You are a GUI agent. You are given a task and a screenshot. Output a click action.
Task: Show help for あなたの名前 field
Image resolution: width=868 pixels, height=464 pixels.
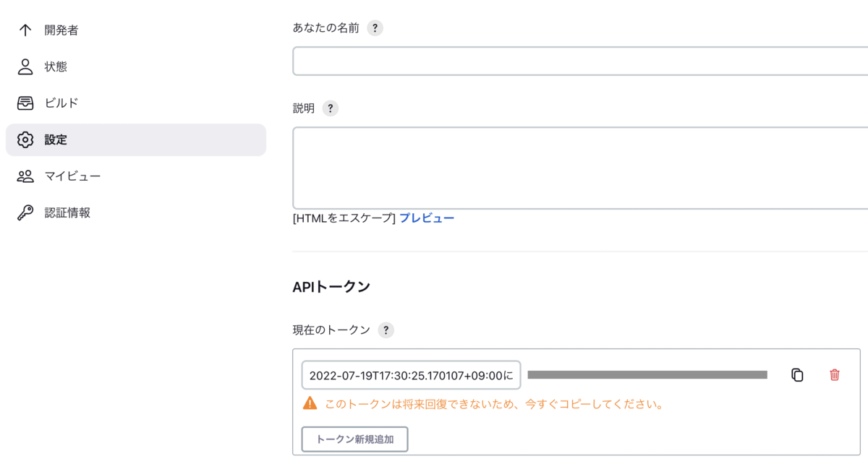[374, 28]
